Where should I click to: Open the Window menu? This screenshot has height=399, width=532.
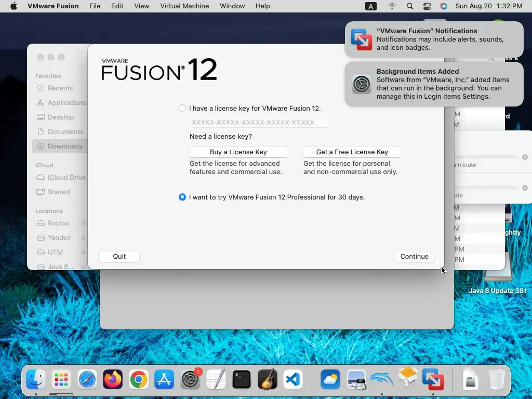point(232,6)
